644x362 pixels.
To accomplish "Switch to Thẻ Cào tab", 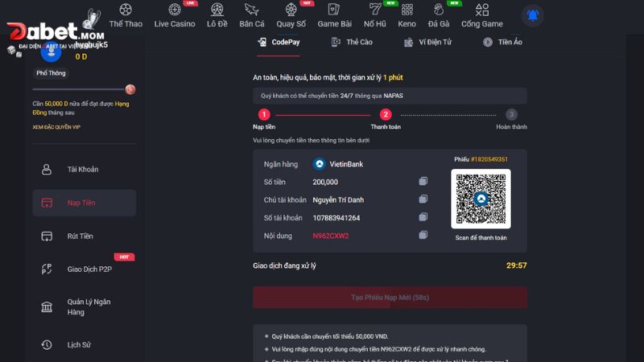I will (352, 43).
